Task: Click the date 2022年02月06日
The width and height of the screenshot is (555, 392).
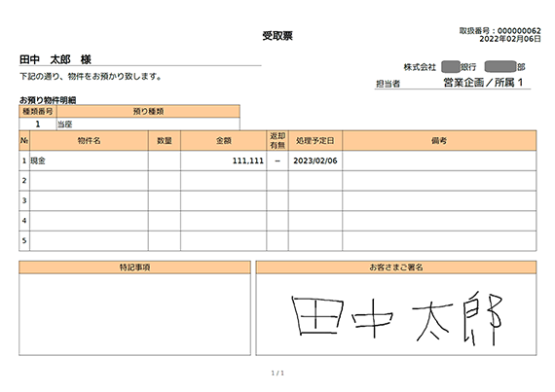Action: (x=510, y=39)
